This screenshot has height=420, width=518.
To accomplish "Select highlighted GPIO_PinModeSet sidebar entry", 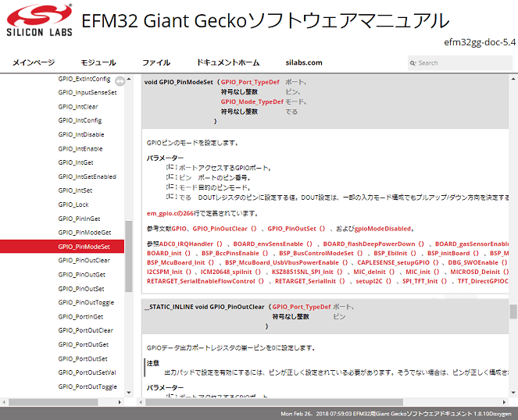I will click(x=62, y=247).
